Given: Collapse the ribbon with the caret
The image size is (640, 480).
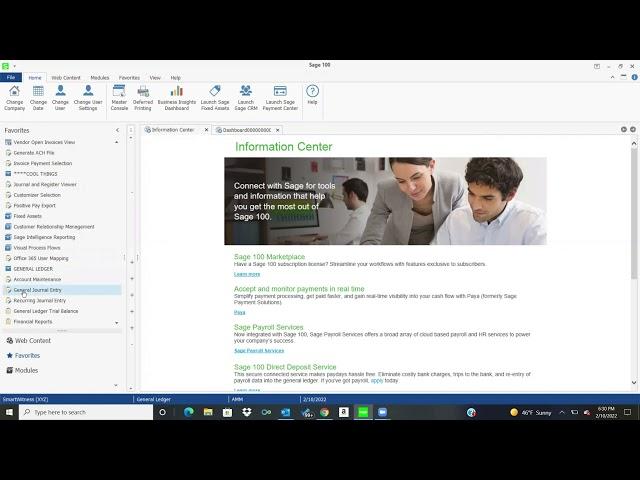Looking at the screenshot, I should click(x=612, y=77).
